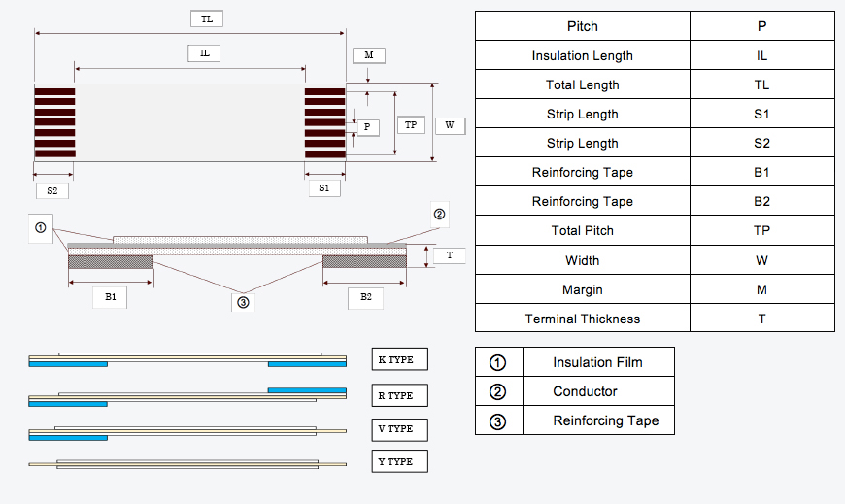Image resolution: width=845 pixels, height=504 pixels.
Task: Click the circled 3 callout below the cross-section
Action: click(x=243, y=302)
